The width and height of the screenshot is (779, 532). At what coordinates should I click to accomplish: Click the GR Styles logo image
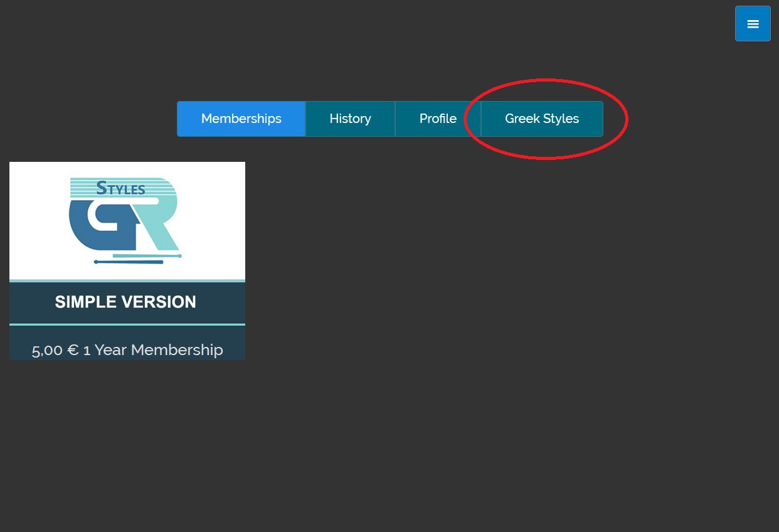coord(125,220)
